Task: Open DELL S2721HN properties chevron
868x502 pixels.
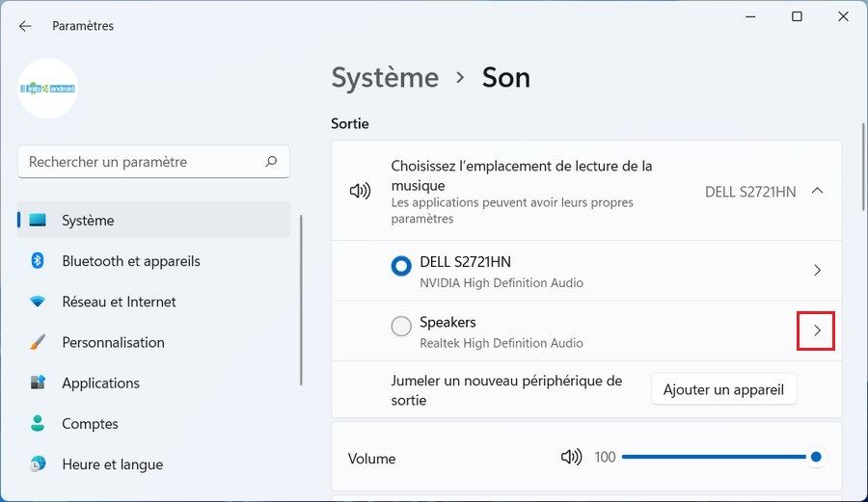Action: point(817,271)
